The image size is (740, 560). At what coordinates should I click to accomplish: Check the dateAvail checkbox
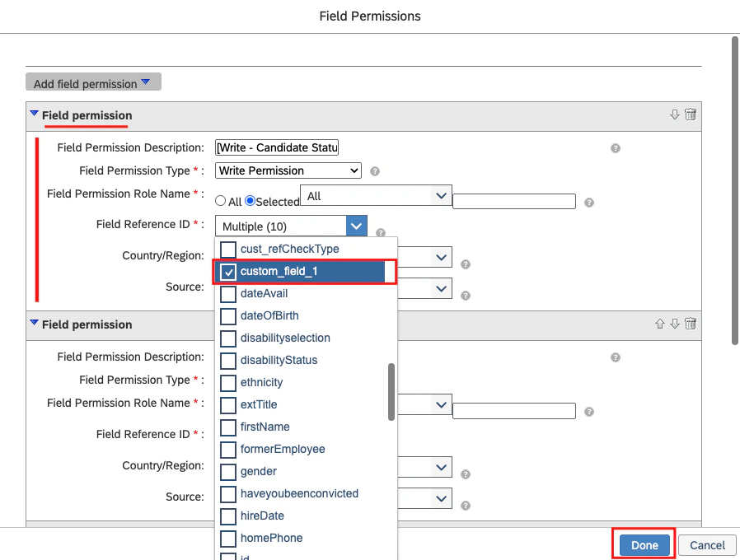[x=227, y=292]
